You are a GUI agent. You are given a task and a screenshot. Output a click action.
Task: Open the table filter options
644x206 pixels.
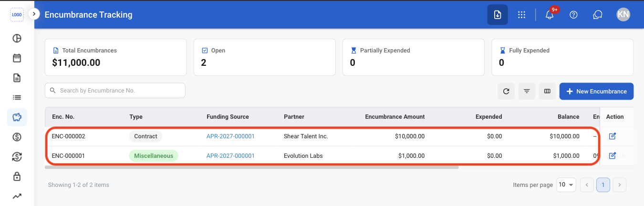pyautogui.click(x=527, y=91)
